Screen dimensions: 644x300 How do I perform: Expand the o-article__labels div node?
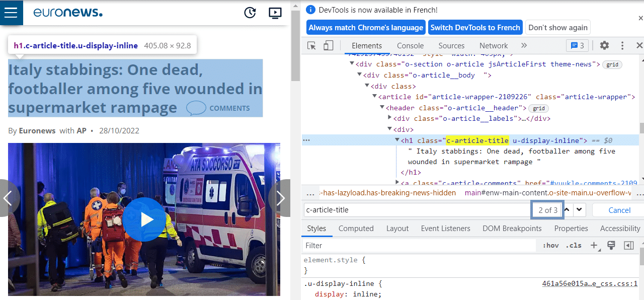pos(390,119)
